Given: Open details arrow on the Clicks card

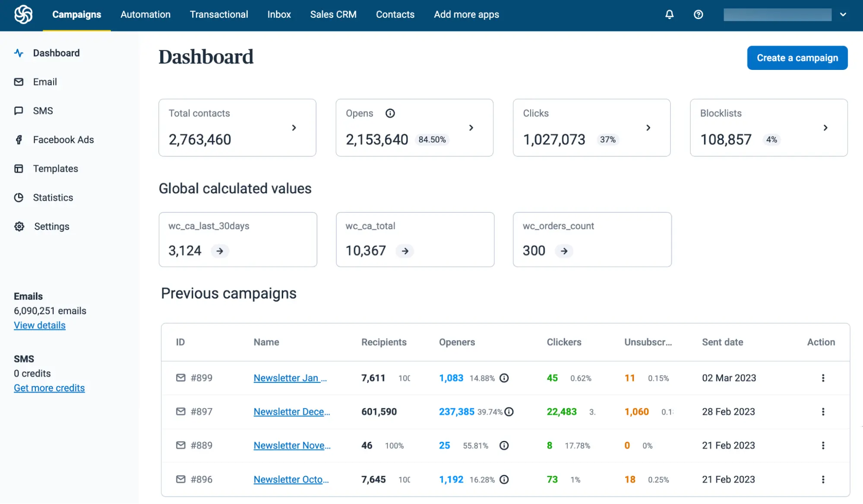Looking at the screenshot, I should coord(648,128).
